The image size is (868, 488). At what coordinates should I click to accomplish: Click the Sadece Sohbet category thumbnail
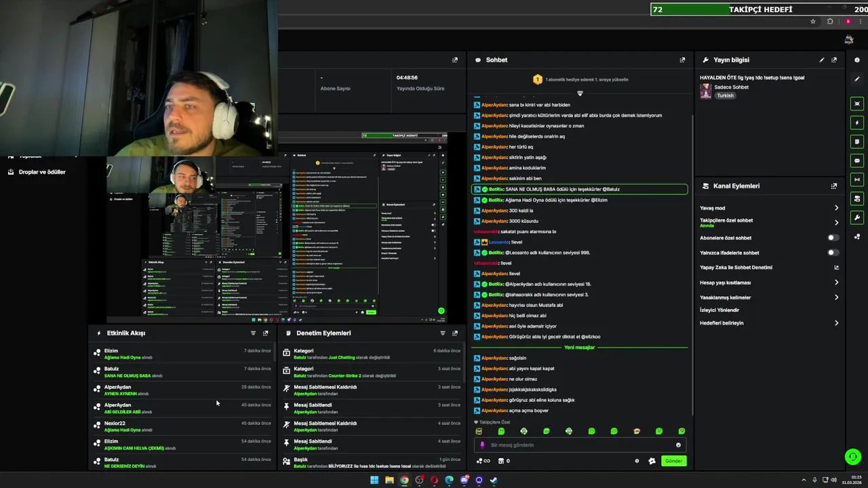(706, 91)
